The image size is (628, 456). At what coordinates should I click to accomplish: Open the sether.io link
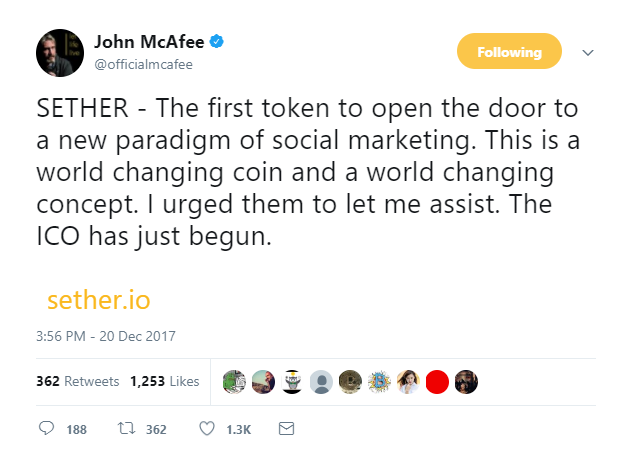point(98,299)
